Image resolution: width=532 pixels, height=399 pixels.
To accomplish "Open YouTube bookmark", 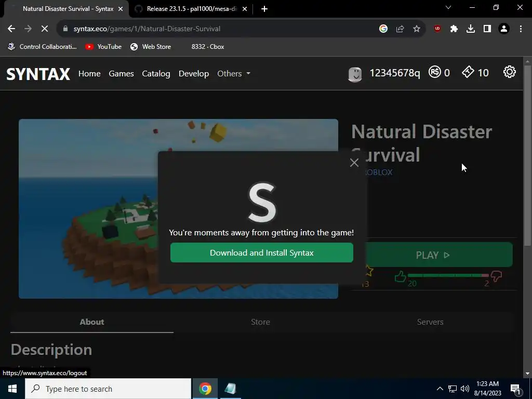I will pos(103,47).
